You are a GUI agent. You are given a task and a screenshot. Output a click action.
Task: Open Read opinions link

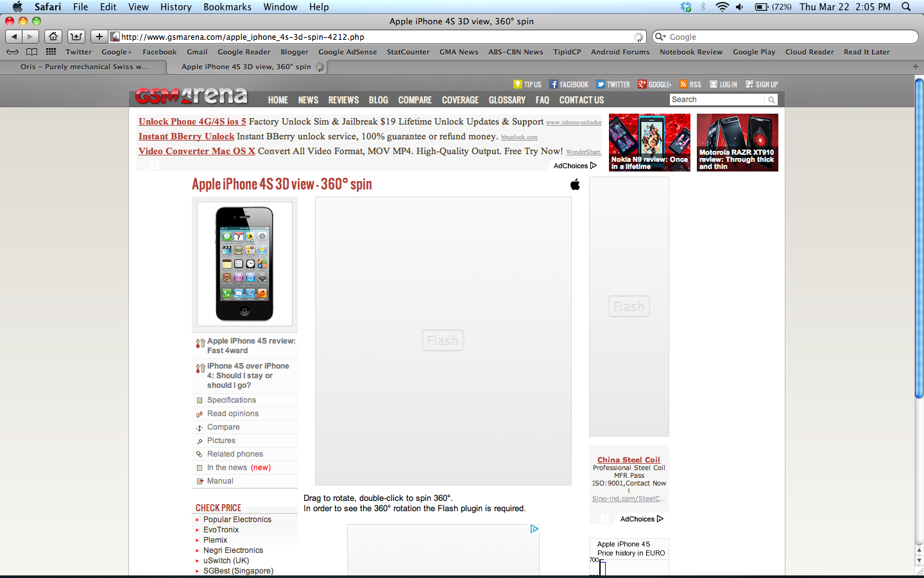[233, 414]
